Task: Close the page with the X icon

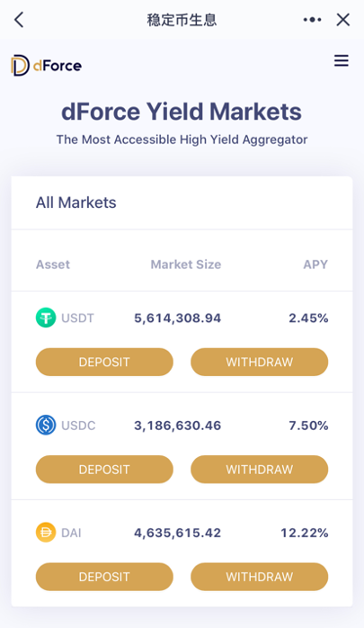Action: click(343, 20)
